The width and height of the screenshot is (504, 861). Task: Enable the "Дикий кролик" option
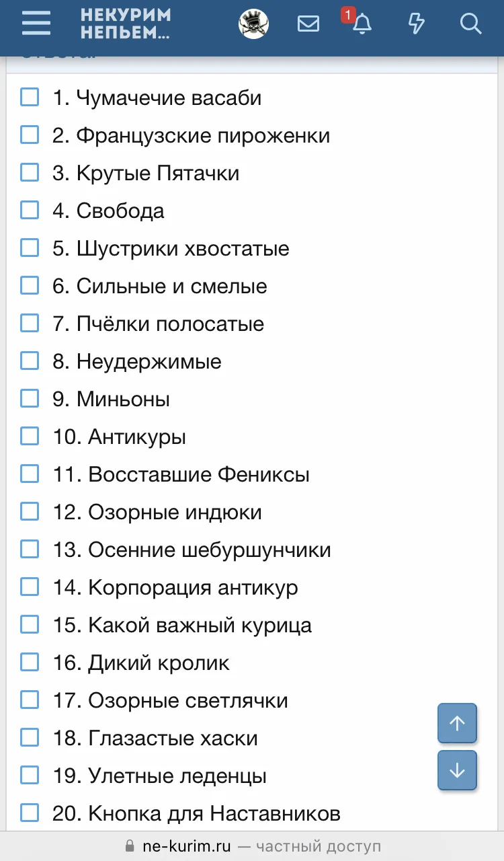pyautogui.click(x=30, y=662)
